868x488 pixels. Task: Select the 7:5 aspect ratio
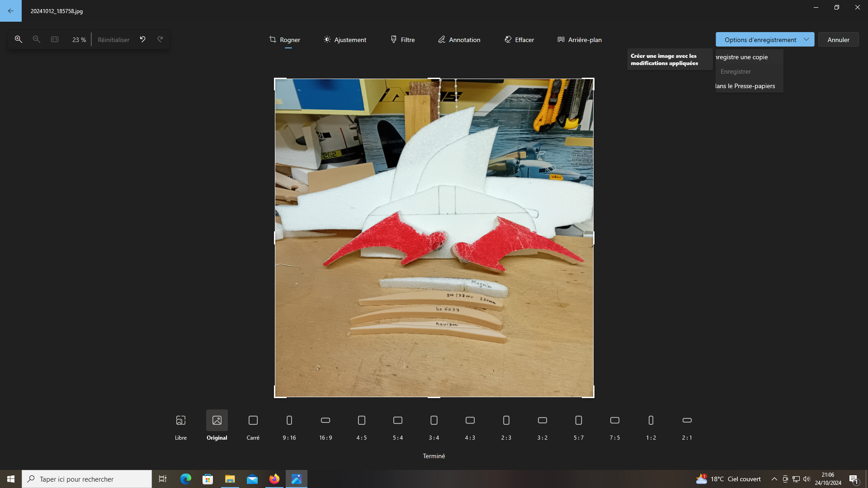coord(615,427)
